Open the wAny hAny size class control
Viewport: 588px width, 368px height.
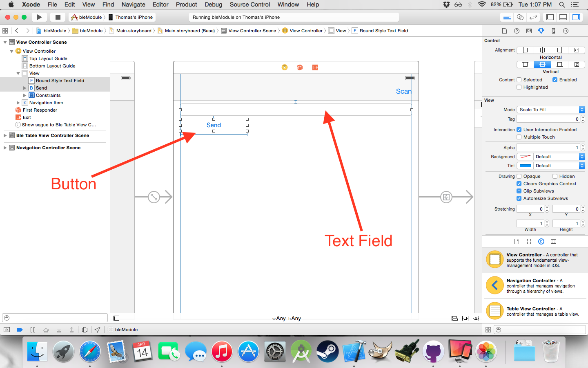point(287,318)
